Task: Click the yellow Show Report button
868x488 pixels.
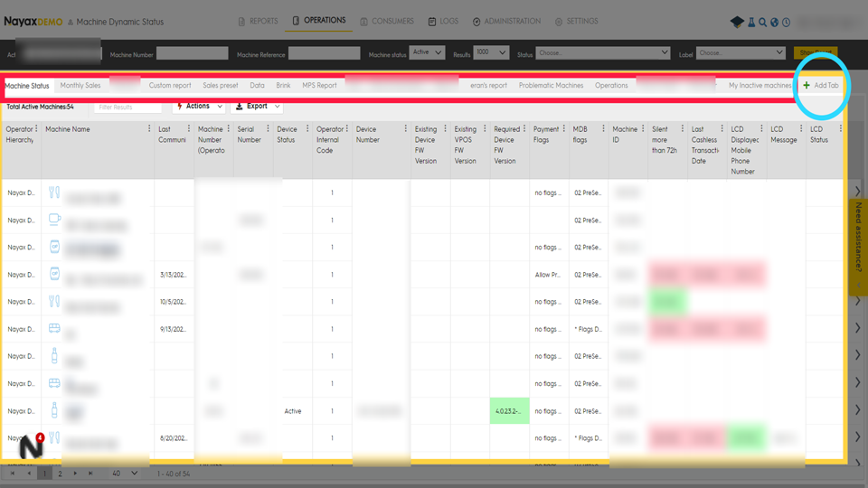Action: coord(816,52)
